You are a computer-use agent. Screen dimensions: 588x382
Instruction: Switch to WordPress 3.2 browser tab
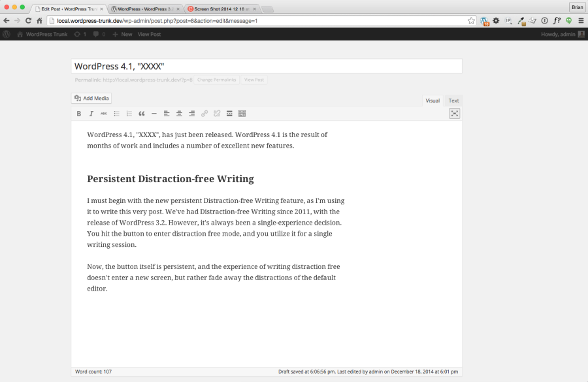(x=146, y=8)
